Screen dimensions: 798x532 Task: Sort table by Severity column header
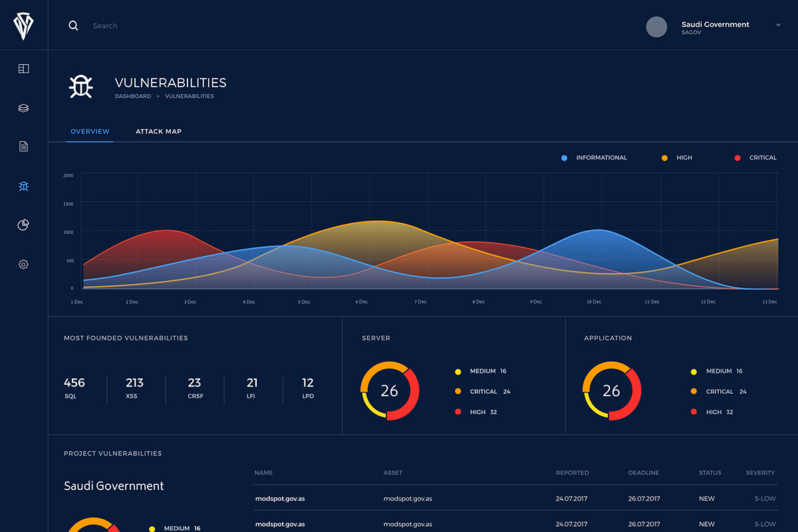[761, 473]
